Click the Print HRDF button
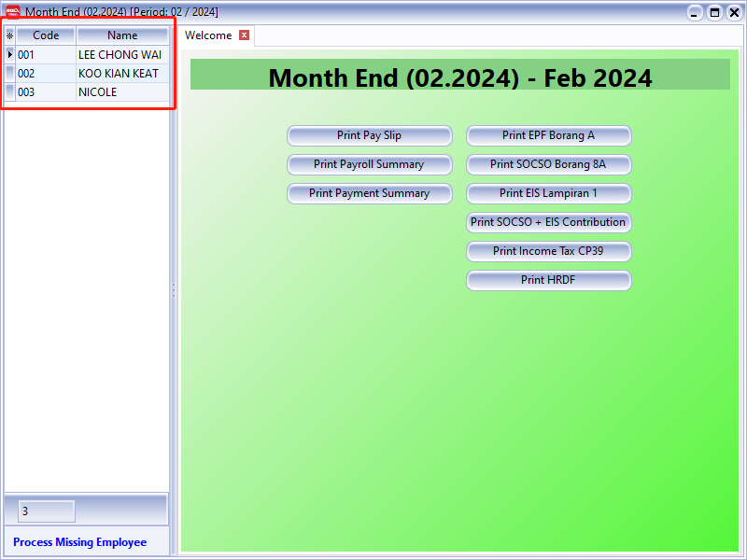 point(548,280)
